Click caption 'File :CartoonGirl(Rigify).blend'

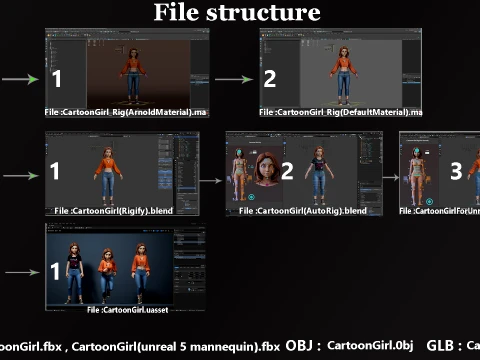coord(114,211)
